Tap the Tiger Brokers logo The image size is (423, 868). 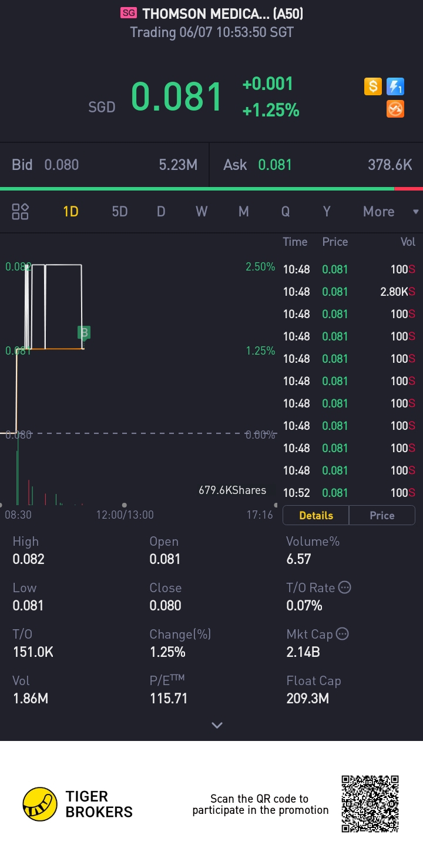(x=78, y=804)
